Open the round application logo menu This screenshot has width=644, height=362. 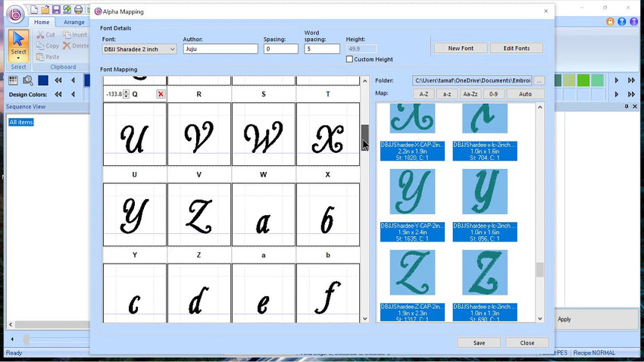pyautogui.click(x=15, y=14)
